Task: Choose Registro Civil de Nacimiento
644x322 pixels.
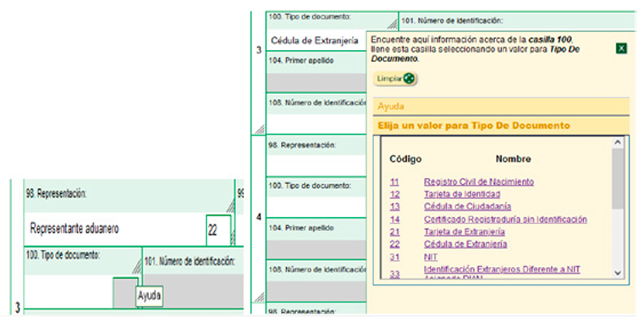Action: (478, 181)
